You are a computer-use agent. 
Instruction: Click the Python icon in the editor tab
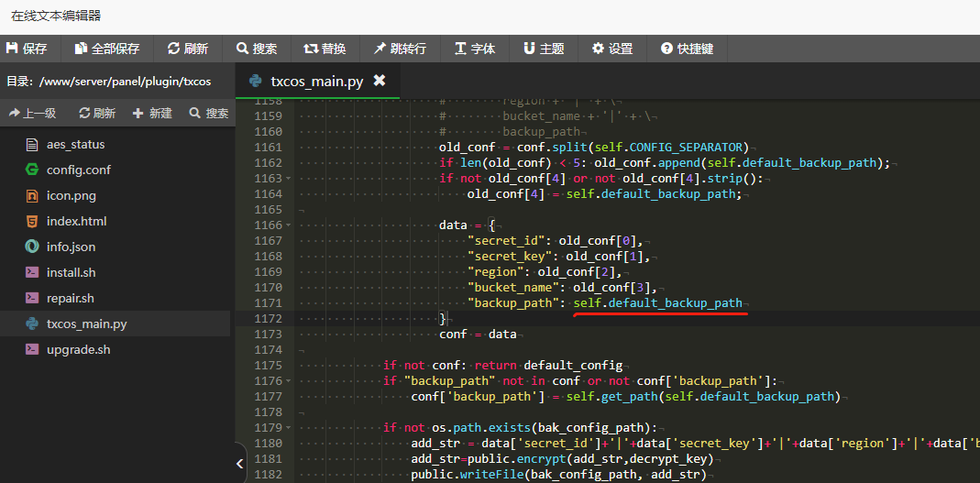(x=255, y=82)
